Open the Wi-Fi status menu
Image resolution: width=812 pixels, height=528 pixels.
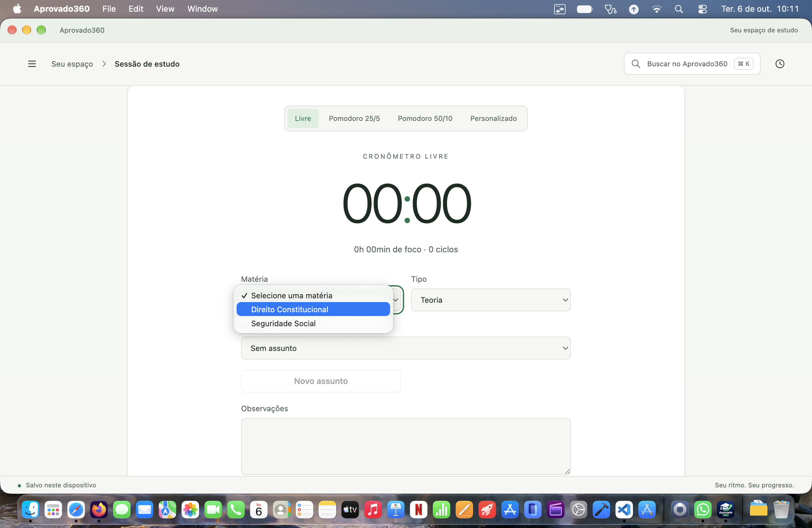(657, 9)
